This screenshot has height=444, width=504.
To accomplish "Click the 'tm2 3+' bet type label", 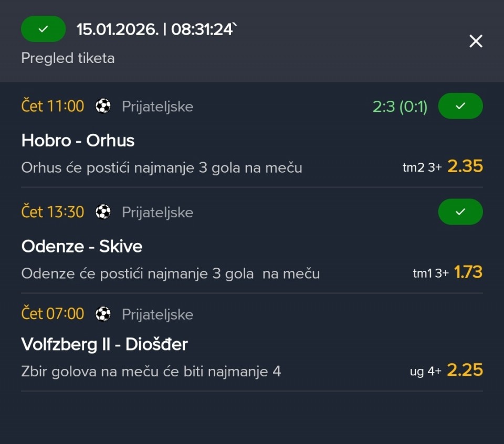I will (422, 168).
